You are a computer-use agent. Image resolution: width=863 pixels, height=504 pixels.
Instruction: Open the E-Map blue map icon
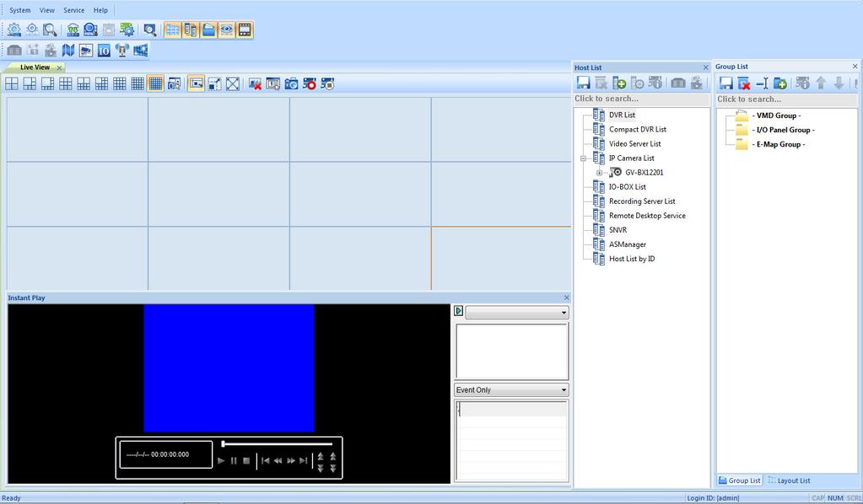pos(68,51)
